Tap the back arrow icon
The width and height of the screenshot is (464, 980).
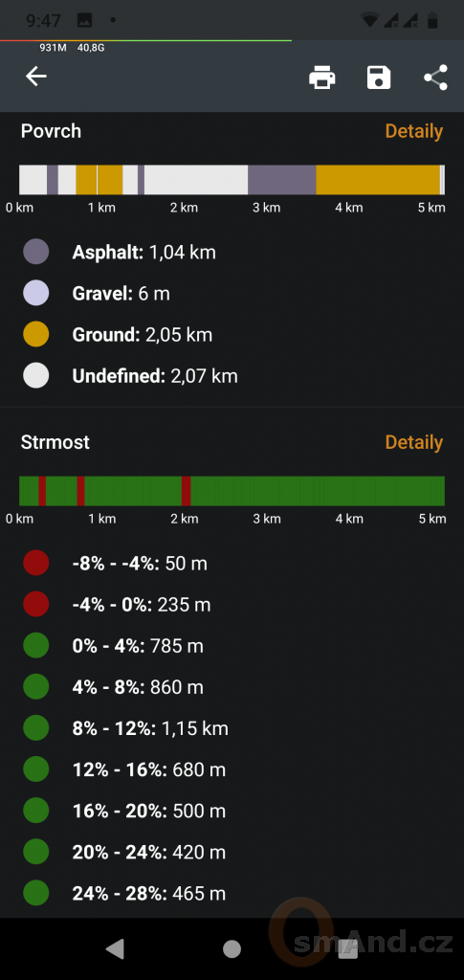coord(35,77)
